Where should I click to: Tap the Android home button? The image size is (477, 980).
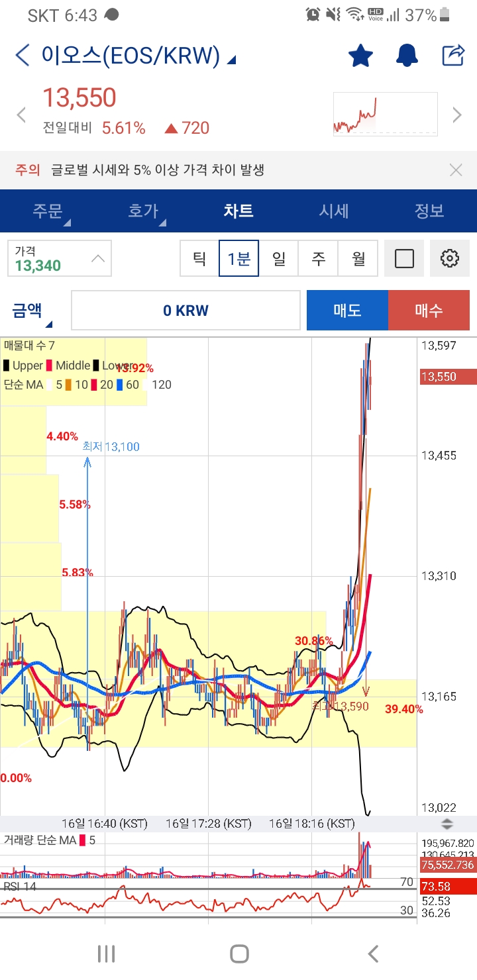(239, 954)
